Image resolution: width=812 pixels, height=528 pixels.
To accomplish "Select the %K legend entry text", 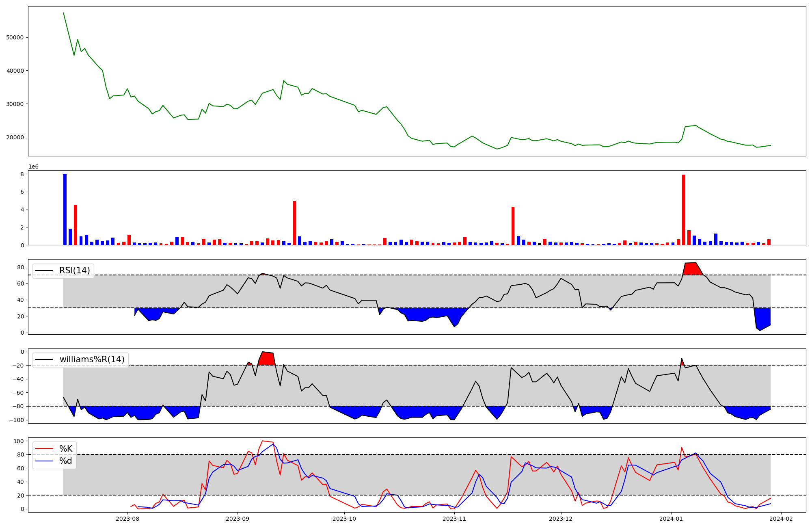I will (66, 449).
